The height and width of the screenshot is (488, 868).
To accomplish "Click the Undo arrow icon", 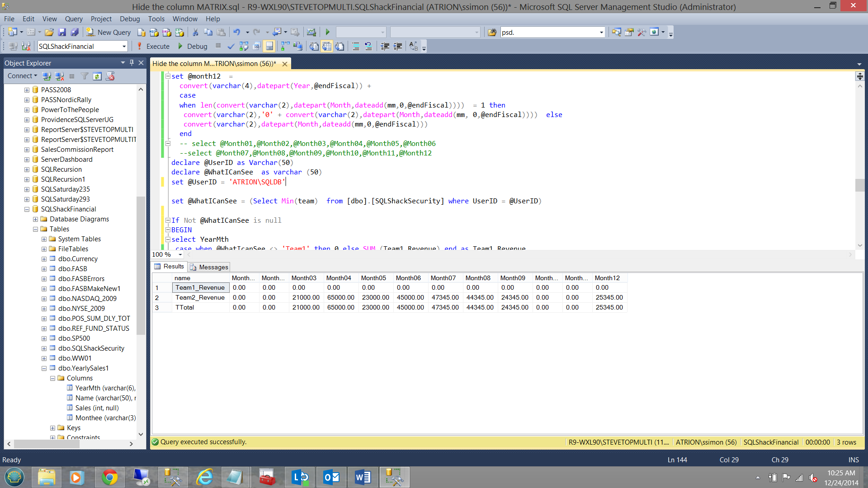I will [x=236, y=32].
